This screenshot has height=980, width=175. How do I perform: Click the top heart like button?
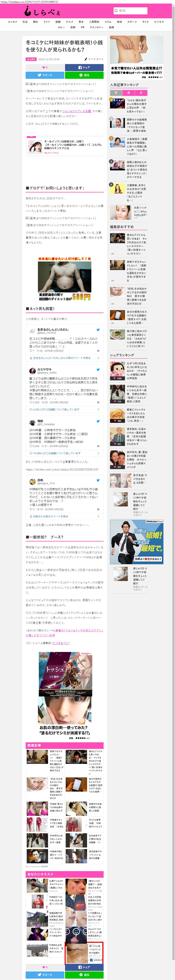point(45,67)
